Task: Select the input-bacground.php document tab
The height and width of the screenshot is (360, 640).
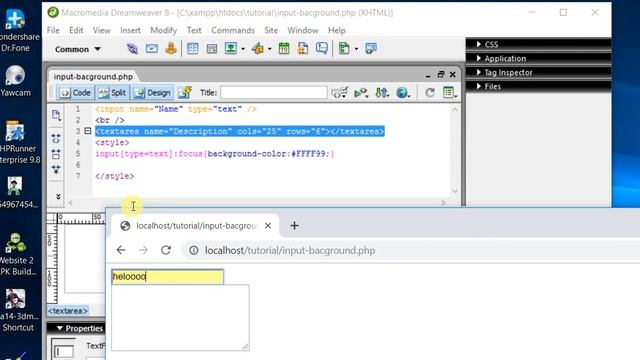Action: coord(93,76)
